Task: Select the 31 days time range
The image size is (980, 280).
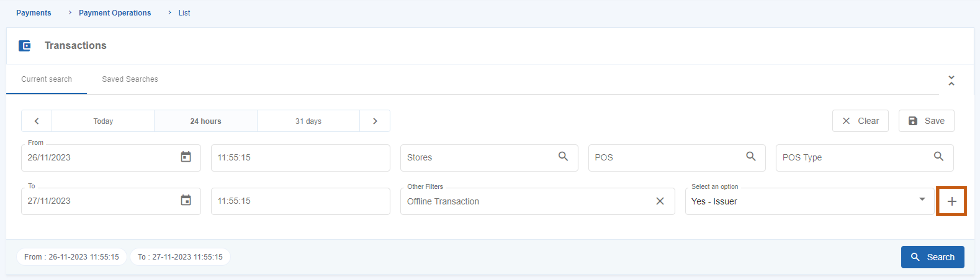Action: point(308,121)
